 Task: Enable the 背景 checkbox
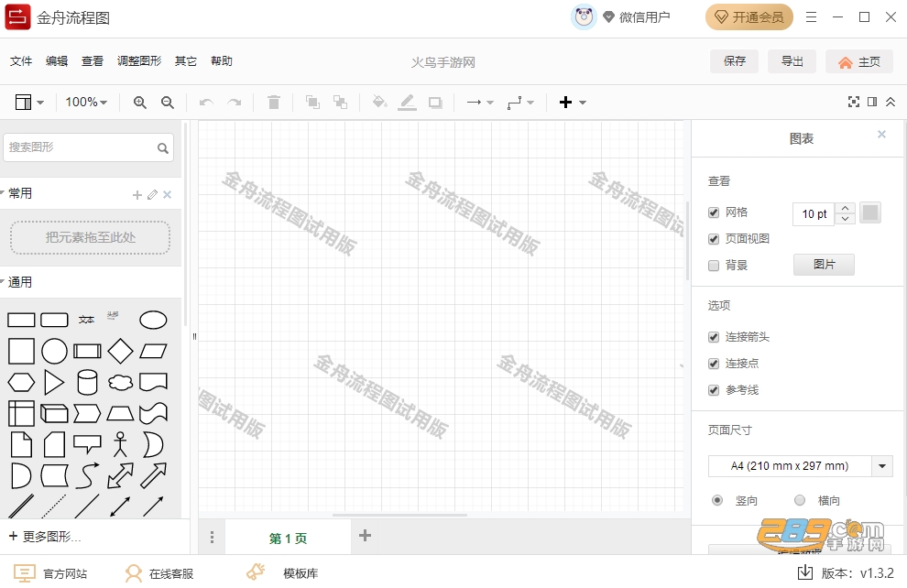click(x=714, y=266)
